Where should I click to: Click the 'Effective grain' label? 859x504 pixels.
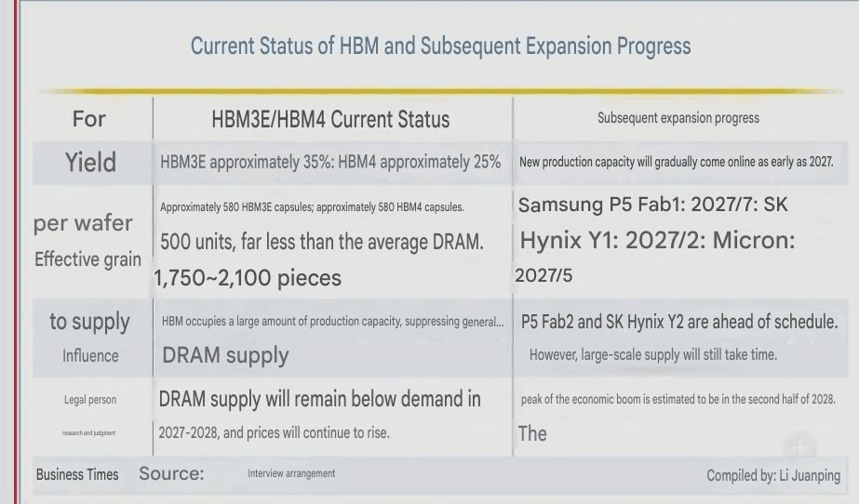87,259
